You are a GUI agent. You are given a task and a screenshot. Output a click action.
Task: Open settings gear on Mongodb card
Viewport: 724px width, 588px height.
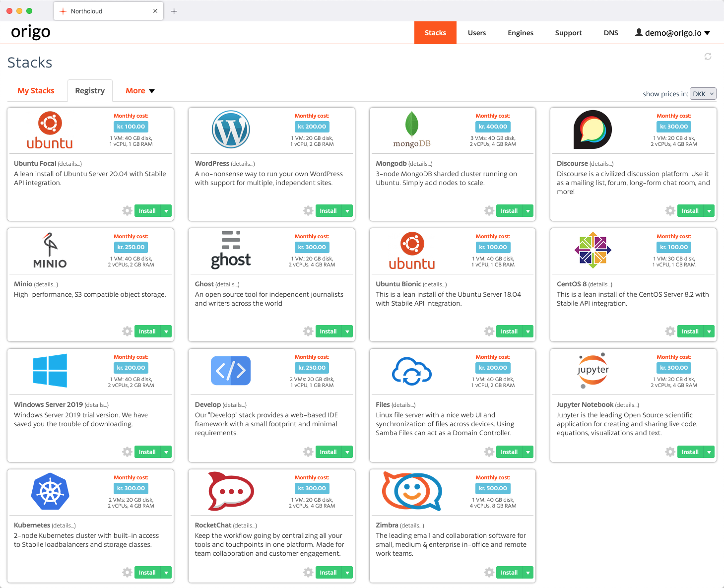[489, 211]
